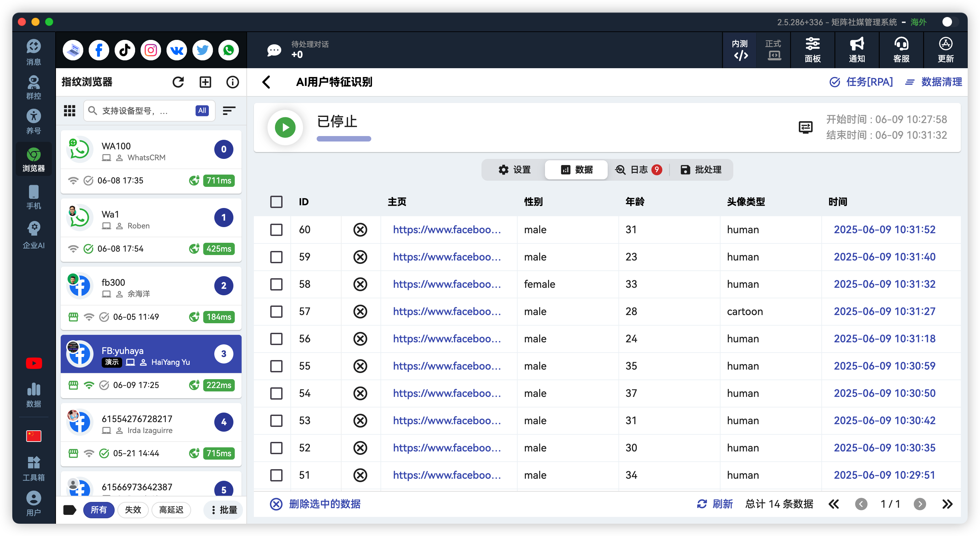Click the YouTube icon in sidebar
The width and height of the screenshot is (980, 536).
33,363
